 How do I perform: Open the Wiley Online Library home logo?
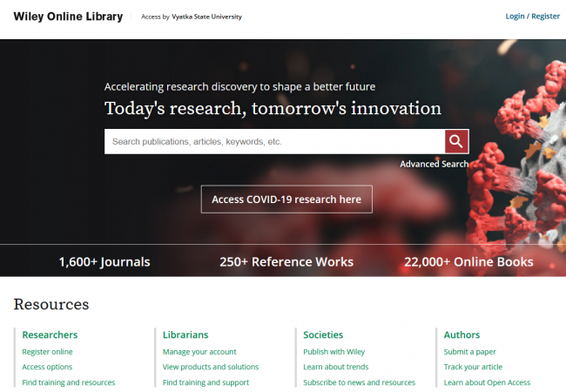point(68,17)
